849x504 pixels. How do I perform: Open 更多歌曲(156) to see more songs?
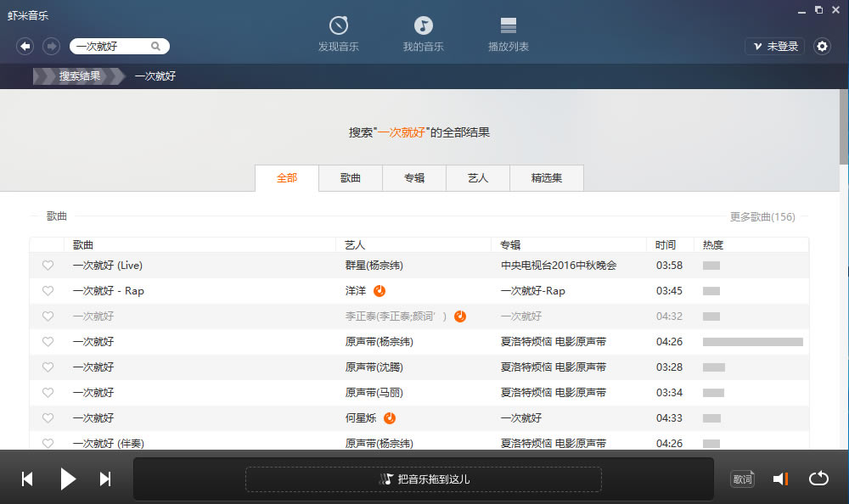(x=762, y=216)
